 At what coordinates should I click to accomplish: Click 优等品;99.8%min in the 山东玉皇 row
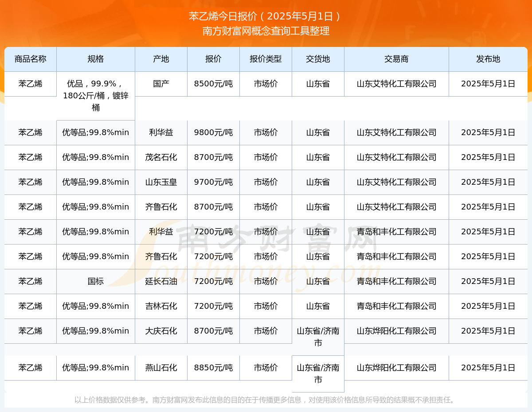click(96, 182)
